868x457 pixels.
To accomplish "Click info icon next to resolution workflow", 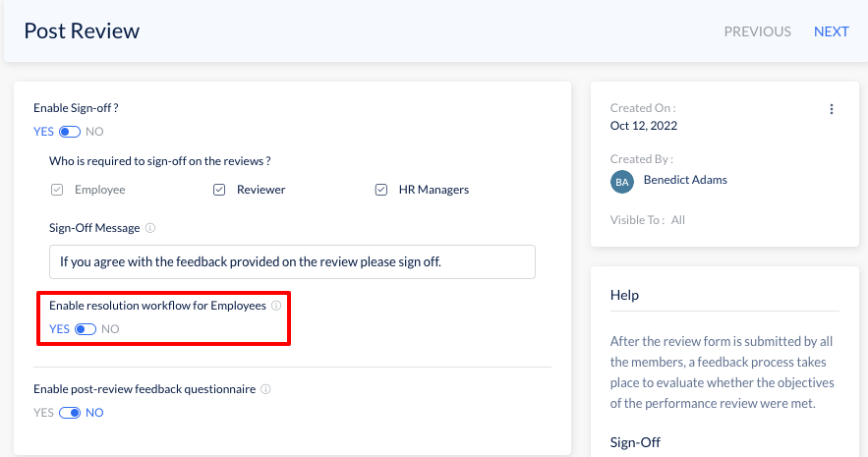I will point(276,306).
